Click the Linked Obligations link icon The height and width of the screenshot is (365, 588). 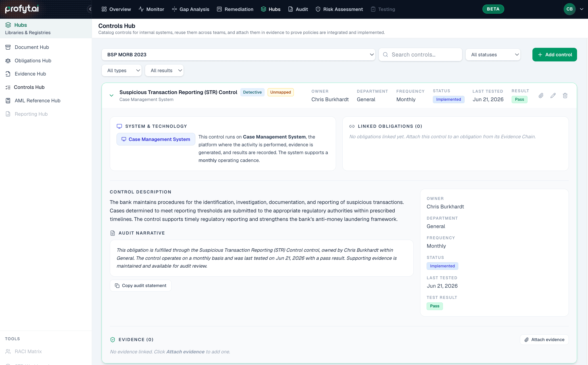click(352, 126)
